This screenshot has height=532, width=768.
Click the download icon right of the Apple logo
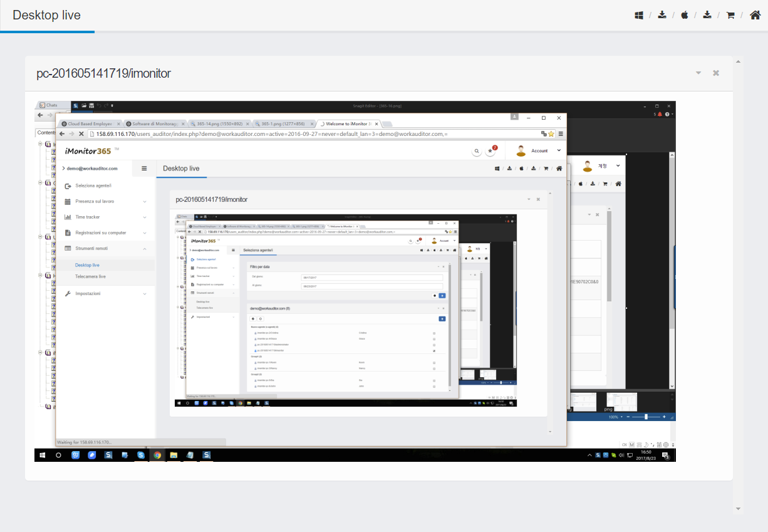point(707,15)
